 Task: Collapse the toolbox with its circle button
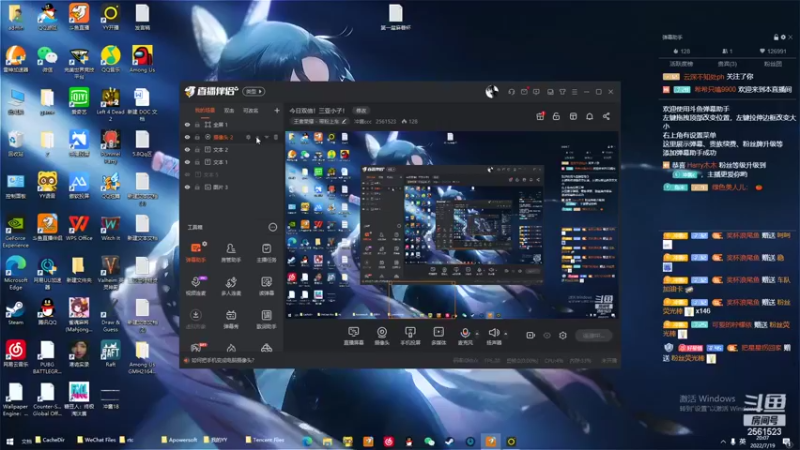tap(273, 227)
